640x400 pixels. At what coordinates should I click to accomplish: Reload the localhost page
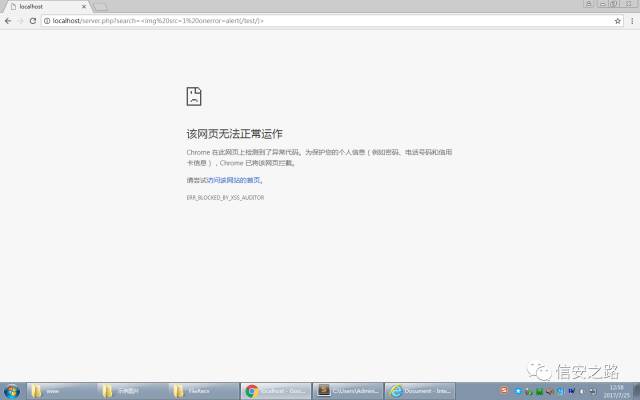[x=33, y=21]
